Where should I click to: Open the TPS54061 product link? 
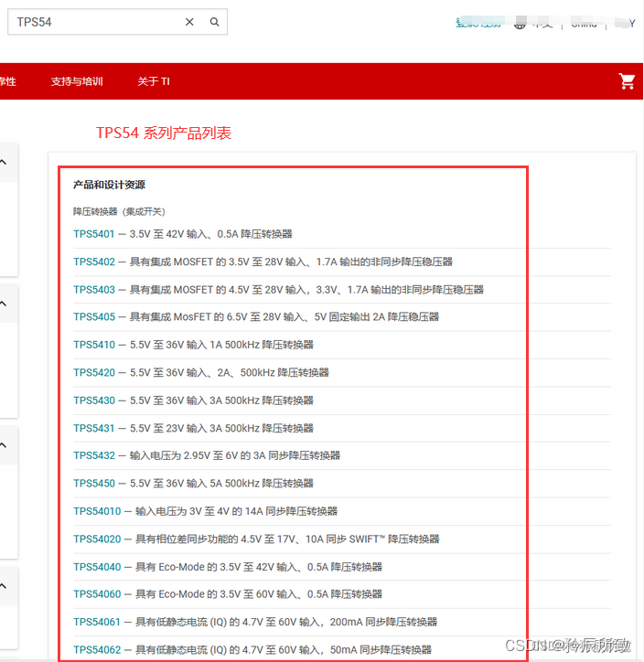click(97, 622)
